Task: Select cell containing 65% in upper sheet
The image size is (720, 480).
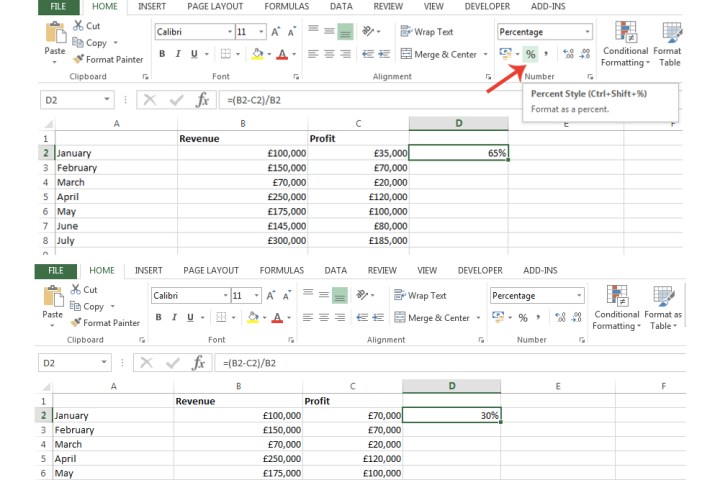Action: [458, 153]
